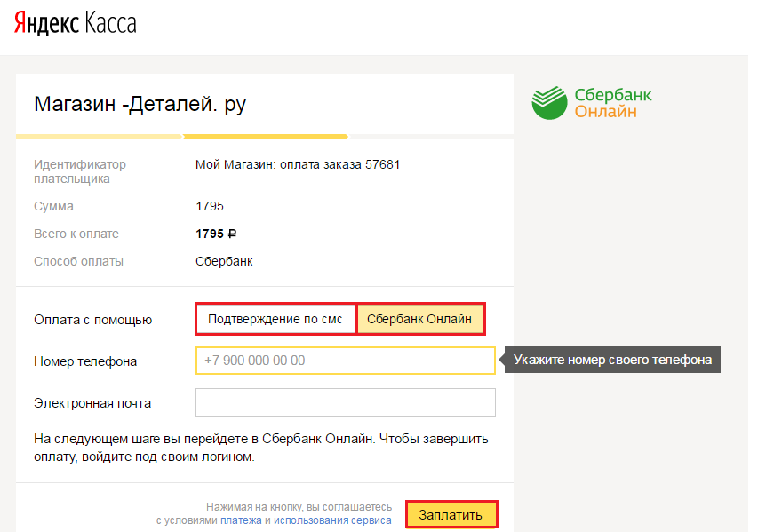Click the Идентификатор плательщика label
This screenshot has height=532, width=758.
click(x=80, y=171)
